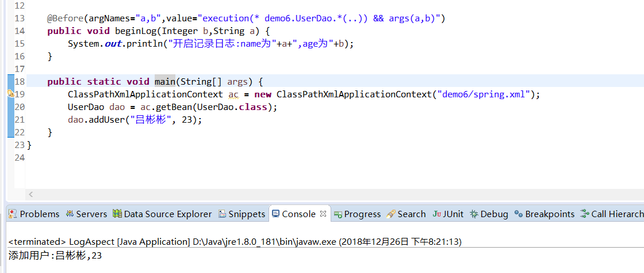Click the Breakpoints tab icon
The width and height of the screenshot is (644, 273).
pos(519,214)
